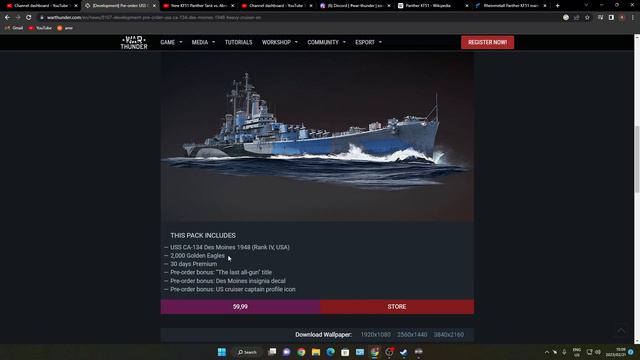Click 'Des Moines insignia decal' bonus line
The width and height of the screenshot is (640, 360).
pyautogui.click(x=228, y=281)
